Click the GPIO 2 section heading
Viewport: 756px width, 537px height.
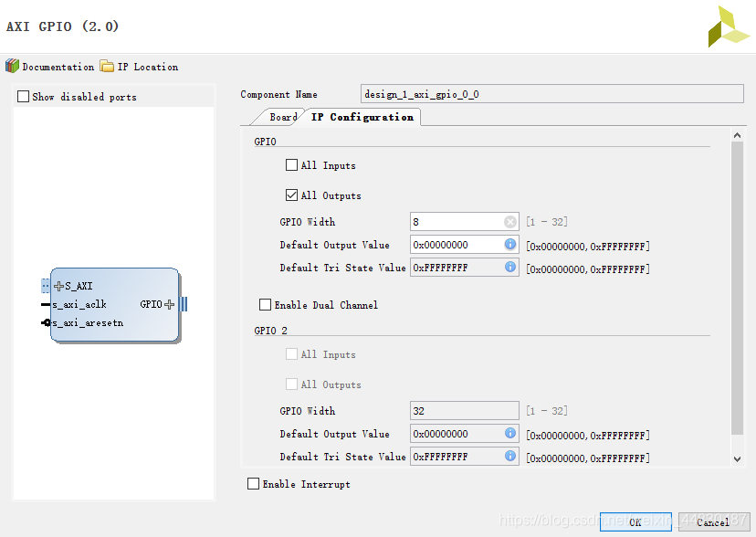pos(270,331)
